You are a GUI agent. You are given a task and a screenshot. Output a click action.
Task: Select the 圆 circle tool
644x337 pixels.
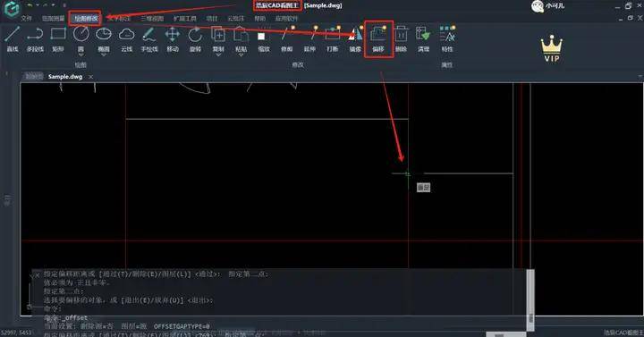[x=80, y=34]
